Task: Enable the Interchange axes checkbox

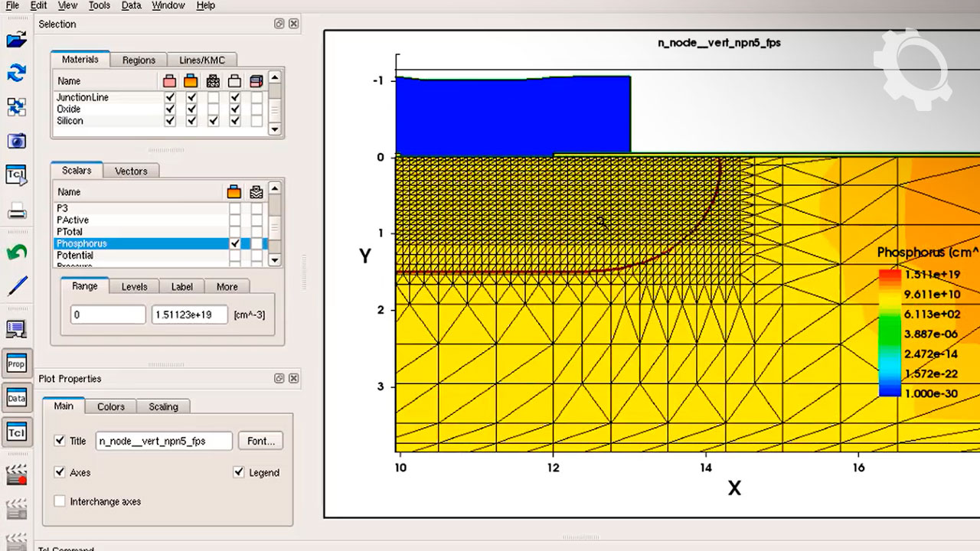Action: [x=60, y=501]
